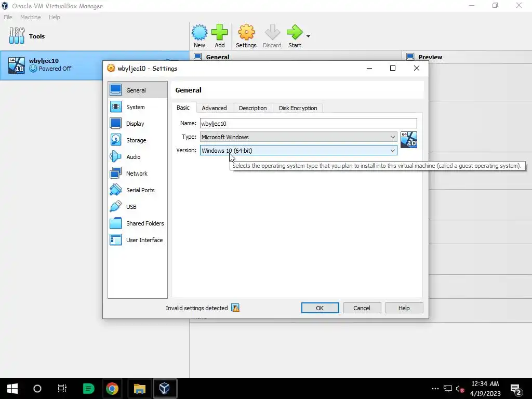The image size is (532, 399).
Task: Click Cancel in Settings dialog
Action: [x=362, y=308]
